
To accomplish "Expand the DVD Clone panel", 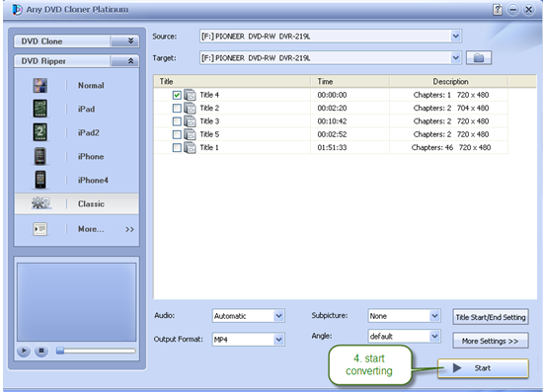I will [x=124, y=41].
